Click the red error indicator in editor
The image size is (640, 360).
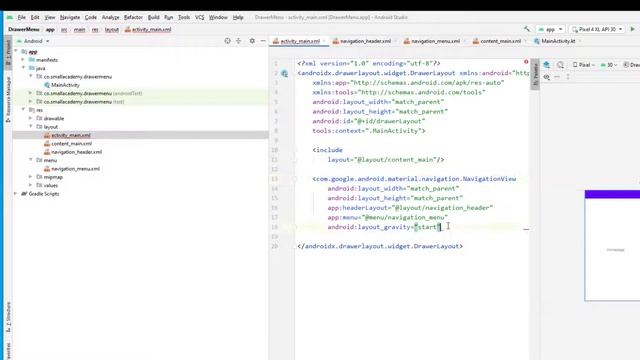(x=526, y=62)
